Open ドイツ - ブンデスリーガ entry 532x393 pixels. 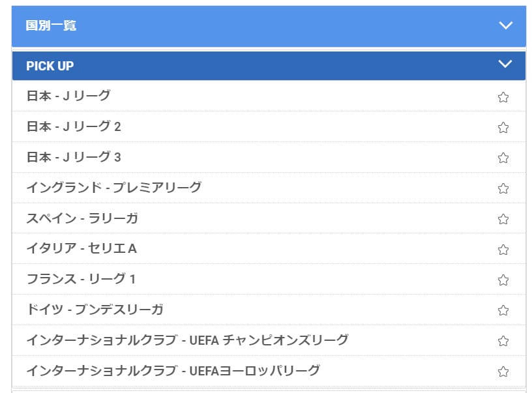point(95,310)
